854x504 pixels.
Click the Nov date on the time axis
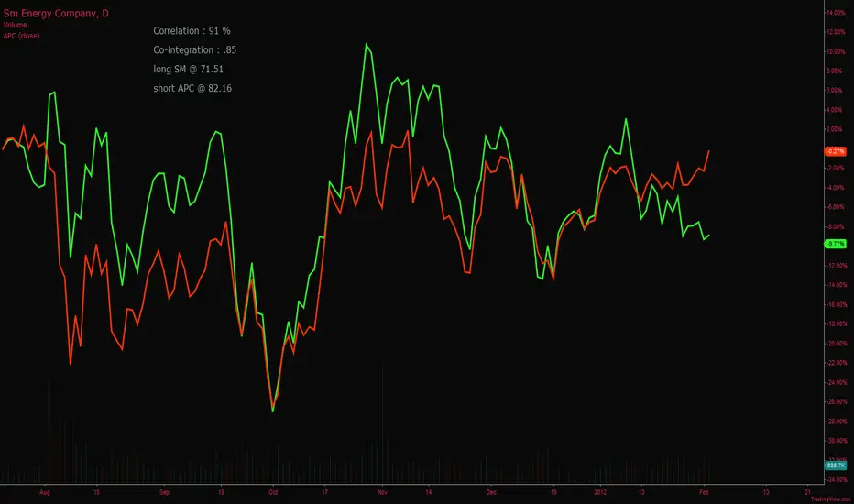[x=382, y=493]
